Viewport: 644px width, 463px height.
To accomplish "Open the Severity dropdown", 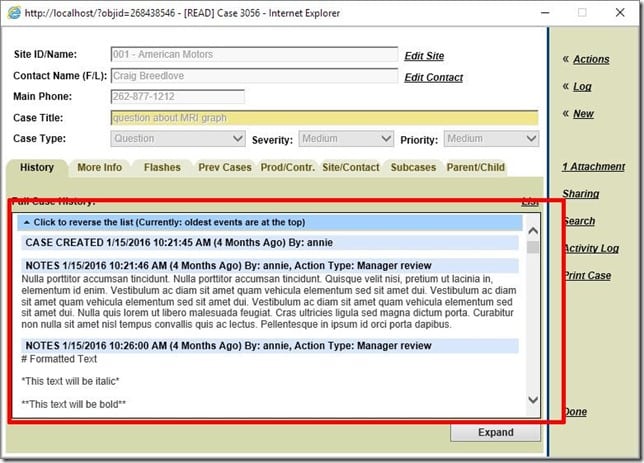I will [346, 138].
